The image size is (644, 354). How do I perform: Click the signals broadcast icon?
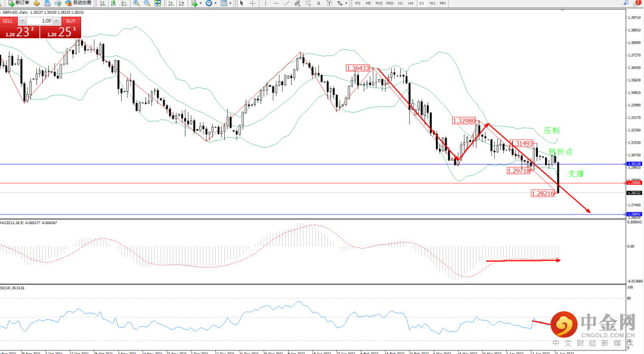coord(58,3)
